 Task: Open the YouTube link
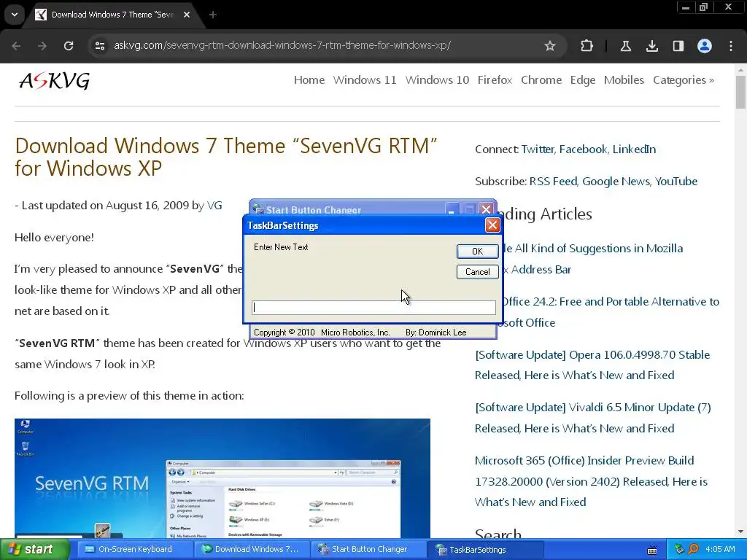[x=676, y=182]
